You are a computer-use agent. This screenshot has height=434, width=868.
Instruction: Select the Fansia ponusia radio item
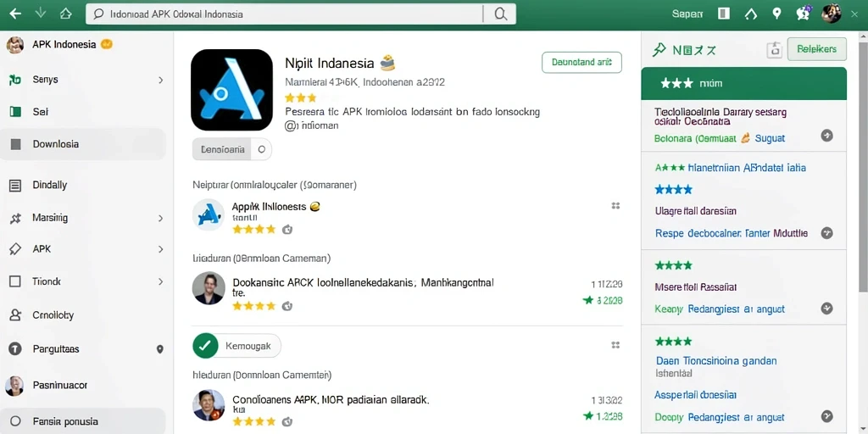click(83, 422)
